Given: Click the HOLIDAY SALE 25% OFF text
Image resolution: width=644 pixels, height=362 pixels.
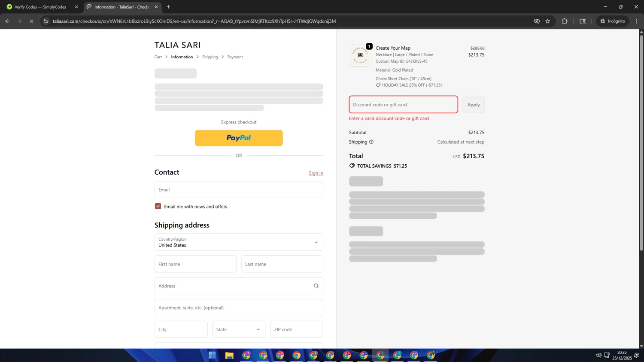Looking at the screenshot, I should click(x=412, y=85).
